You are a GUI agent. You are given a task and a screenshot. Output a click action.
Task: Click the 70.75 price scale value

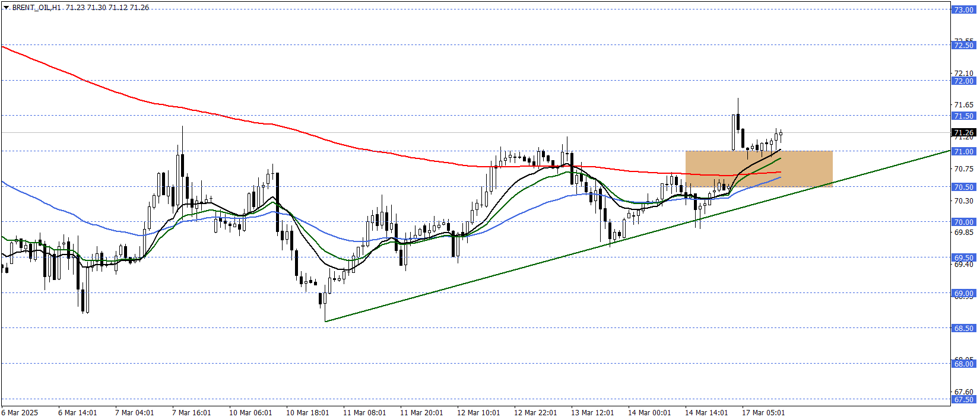point(963,169)
